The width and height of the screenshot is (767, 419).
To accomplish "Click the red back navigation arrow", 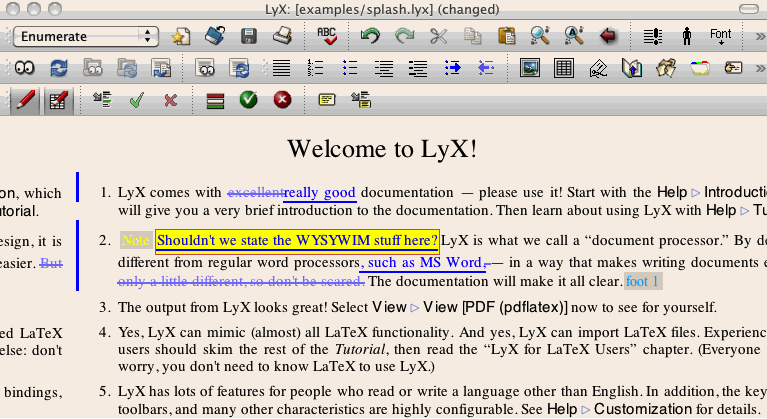I will (x=608, y=36).
